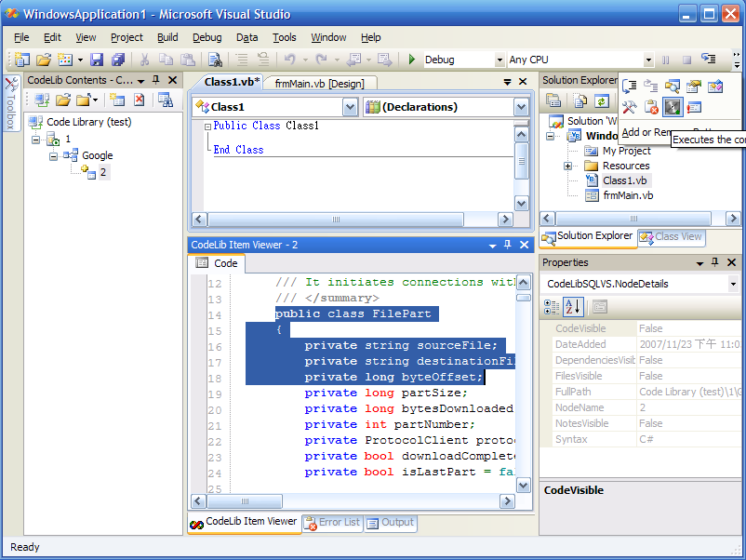Viewport: 746px width, 560px height.
Task: Open the Class1 class combo box dropdown
Action: [x=350, y=107]
